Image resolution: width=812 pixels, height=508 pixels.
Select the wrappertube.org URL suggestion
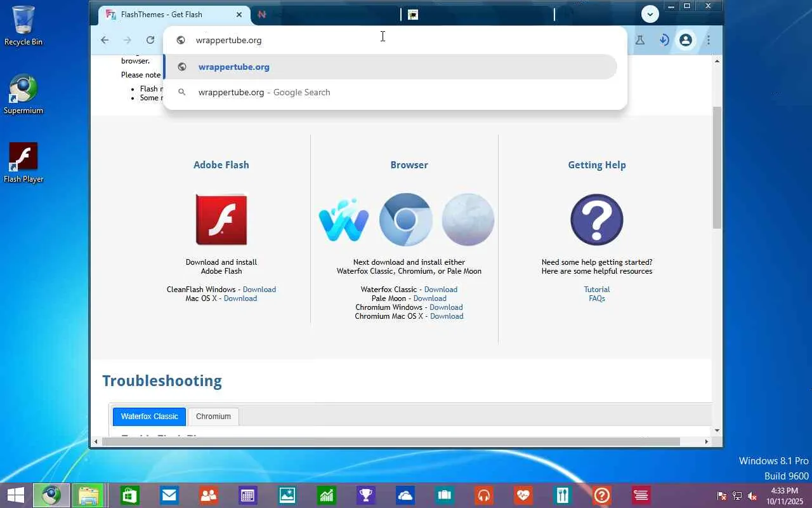(391, 67)
